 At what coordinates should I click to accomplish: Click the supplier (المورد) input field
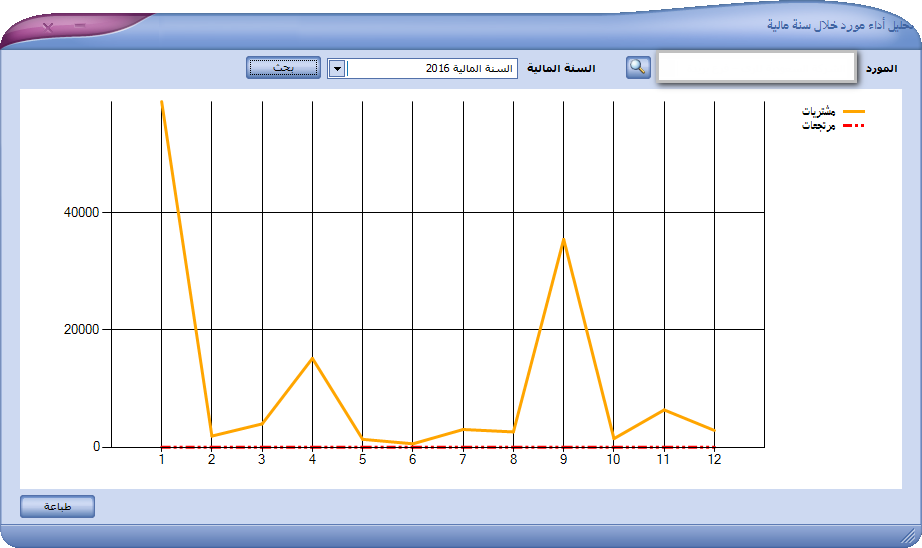coord(756,67)
